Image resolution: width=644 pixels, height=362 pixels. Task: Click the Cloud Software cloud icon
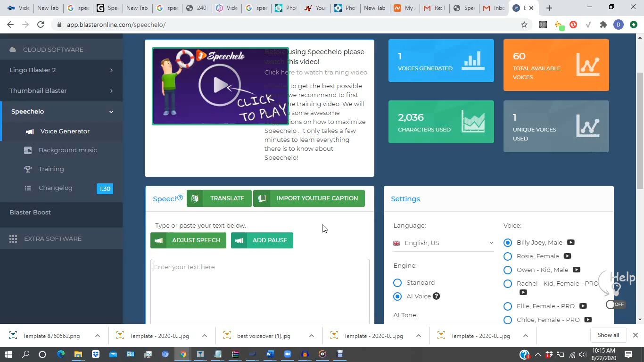point(13,49)
